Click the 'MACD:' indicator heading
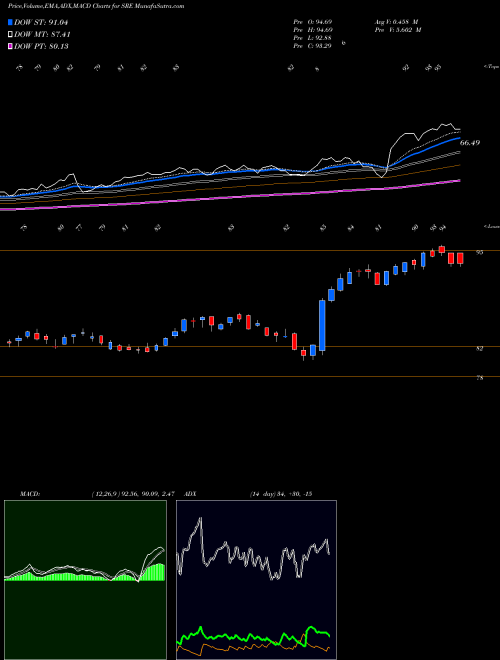The width and height of the screenshot is (500, 660). (x=30, y=494)
